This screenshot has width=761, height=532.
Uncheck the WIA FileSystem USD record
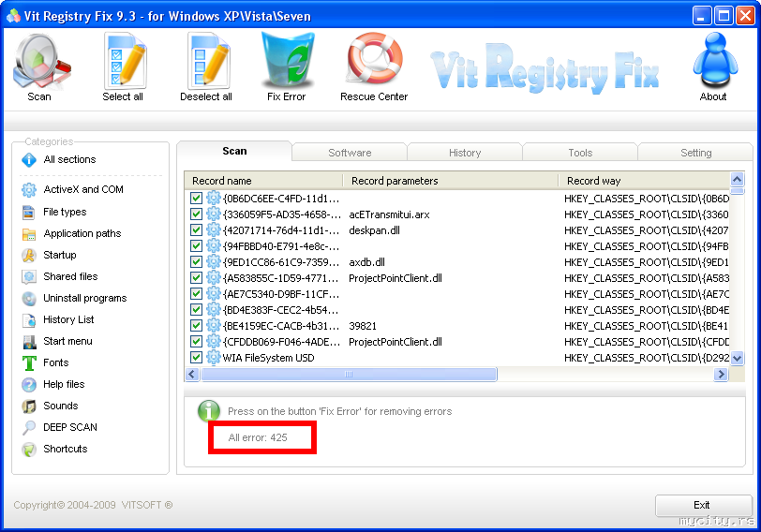[x=196, y=358]
